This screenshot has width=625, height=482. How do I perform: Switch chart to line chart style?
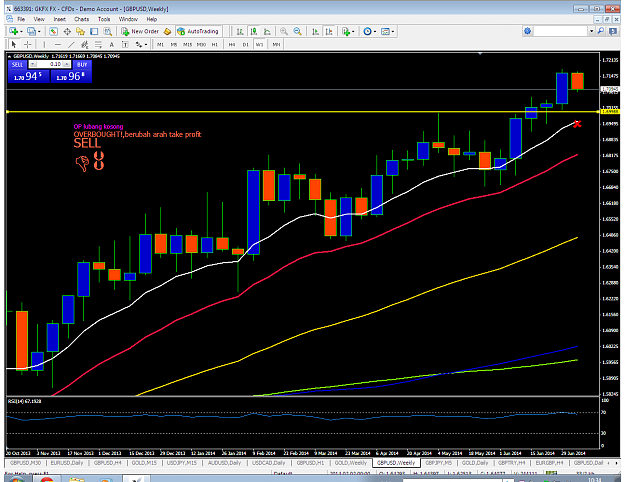click(x=267, y=31)
